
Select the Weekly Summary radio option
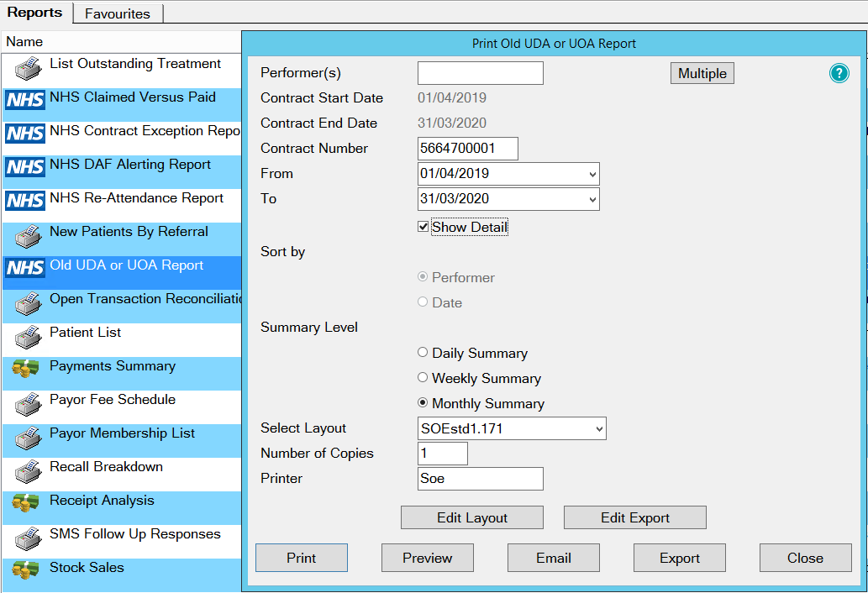(423, 378)
